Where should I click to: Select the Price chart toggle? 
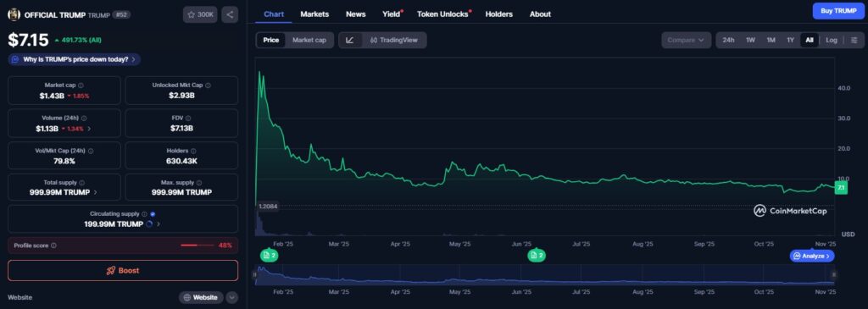click(271, 40)
